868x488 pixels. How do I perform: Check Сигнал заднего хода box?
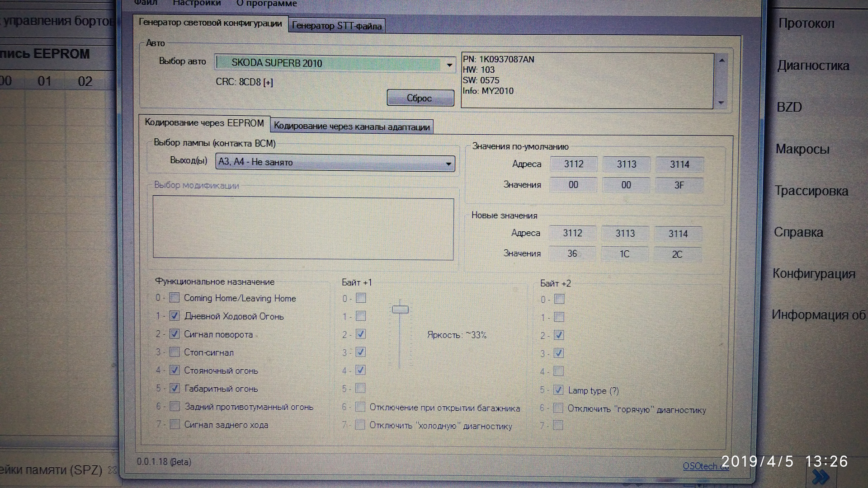(x=175, y=424)
